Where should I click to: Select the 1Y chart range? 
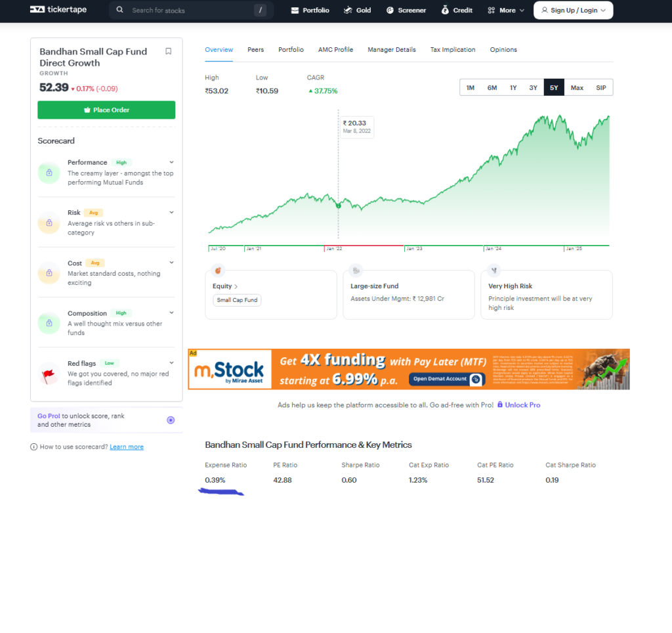pos(513,87)
